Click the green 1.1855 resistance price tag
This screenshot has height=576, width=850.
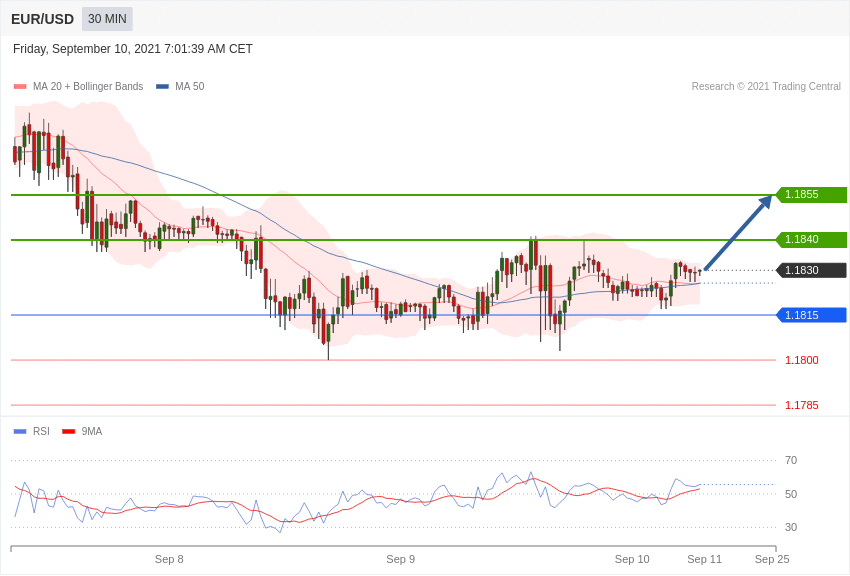pos(812,195)
